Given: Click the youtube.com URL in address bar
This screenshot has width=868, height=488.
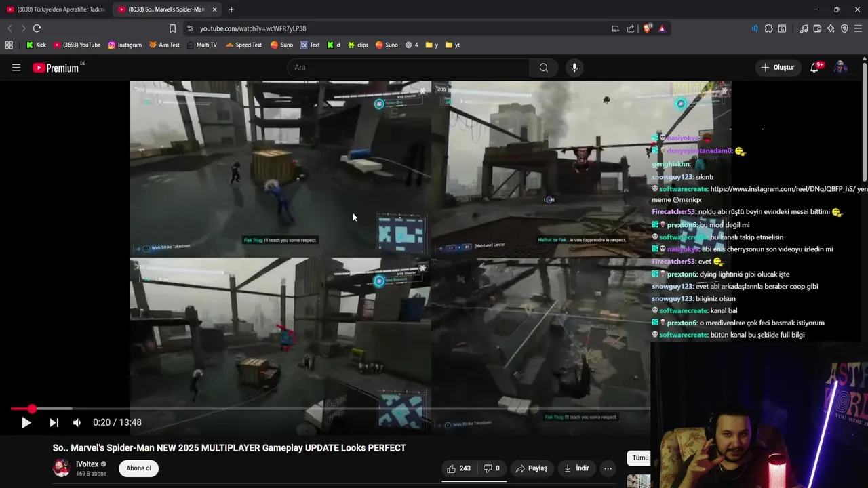Looking at the screenshot, I should click(x=253, y=28).
